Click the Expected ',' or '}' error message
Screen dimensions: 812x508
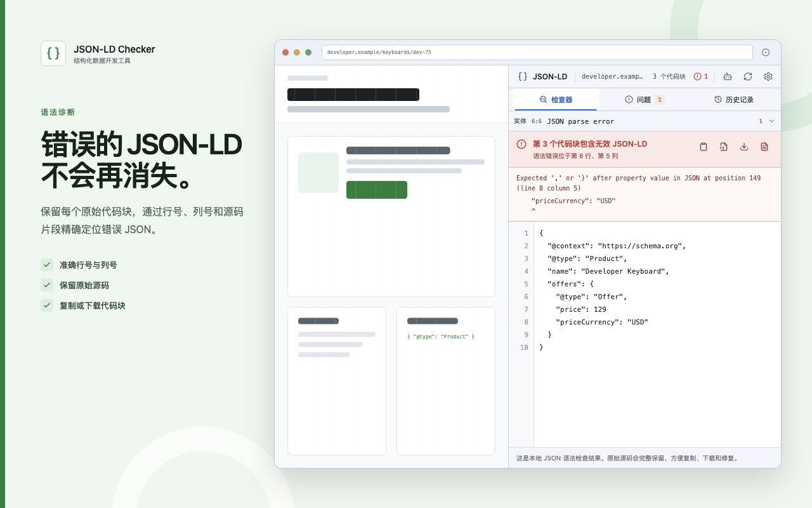click(x=639, y=183)
